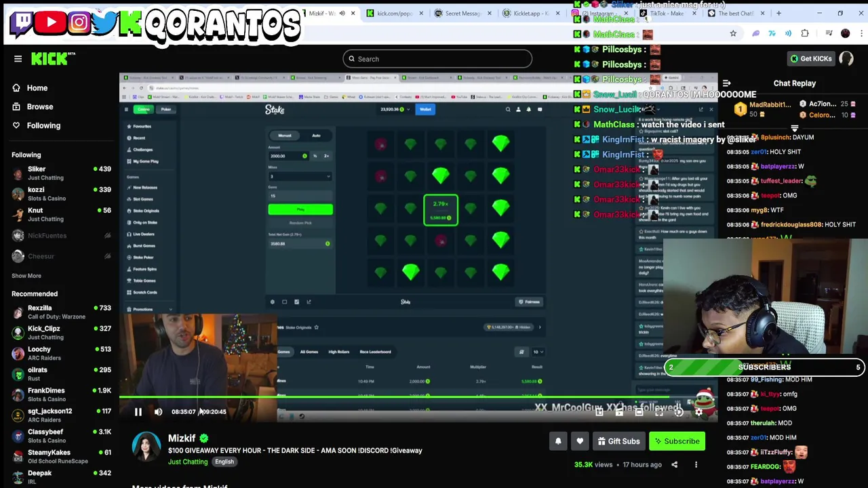The image size is (868, 488).
Task: Click the Gift Subs button
Action: click(x=618, y=441)
